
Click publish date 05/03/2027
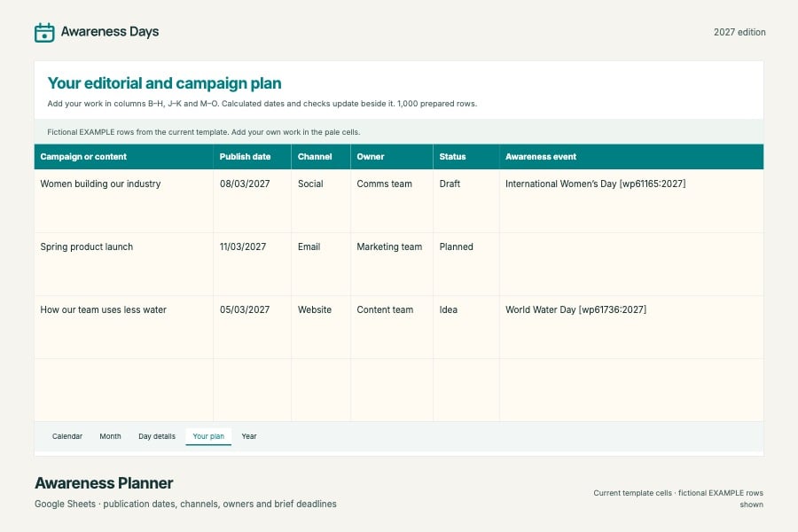253,327
